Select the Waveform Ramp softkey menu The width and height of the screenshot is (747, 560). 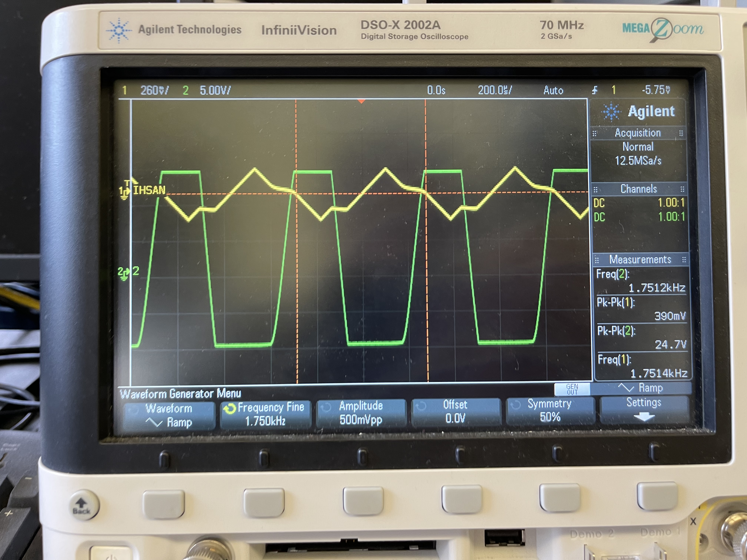click(170, 416)
